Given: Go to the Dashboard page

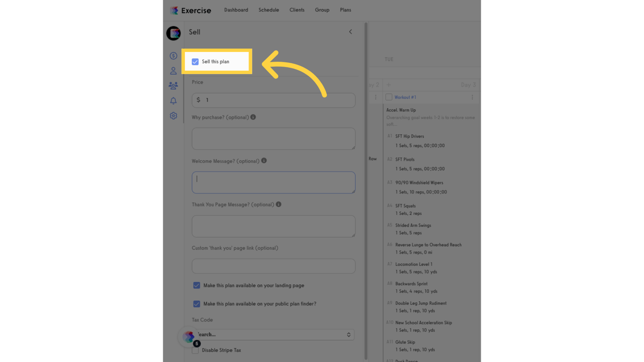Looking at the screenshot, I should click(x=236, y=9).
